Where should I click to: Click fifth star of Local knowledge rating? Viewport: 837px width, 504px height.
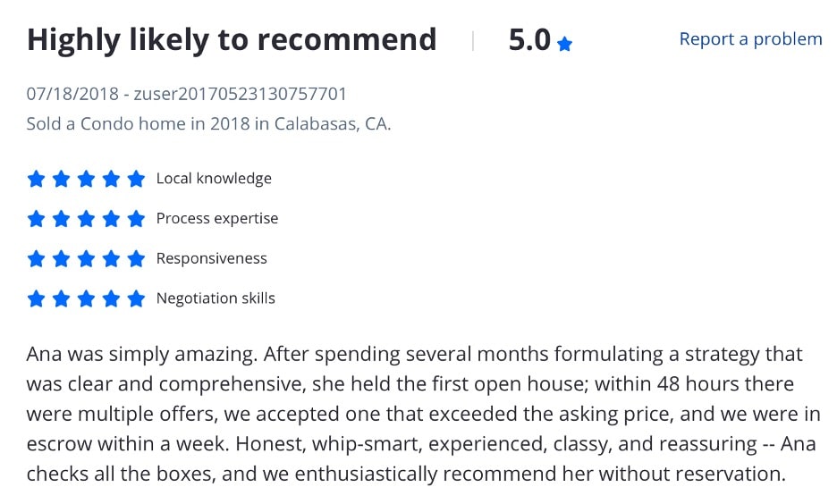(x=137, y=179)
